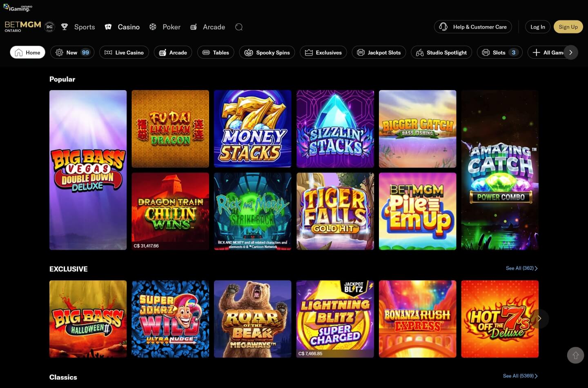
Task: Click the Jackpot Slots pill icon
Action: [361, 52]
